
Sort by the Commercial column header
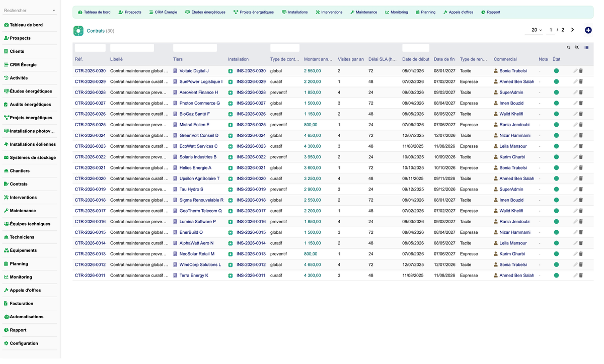[505, 59]
